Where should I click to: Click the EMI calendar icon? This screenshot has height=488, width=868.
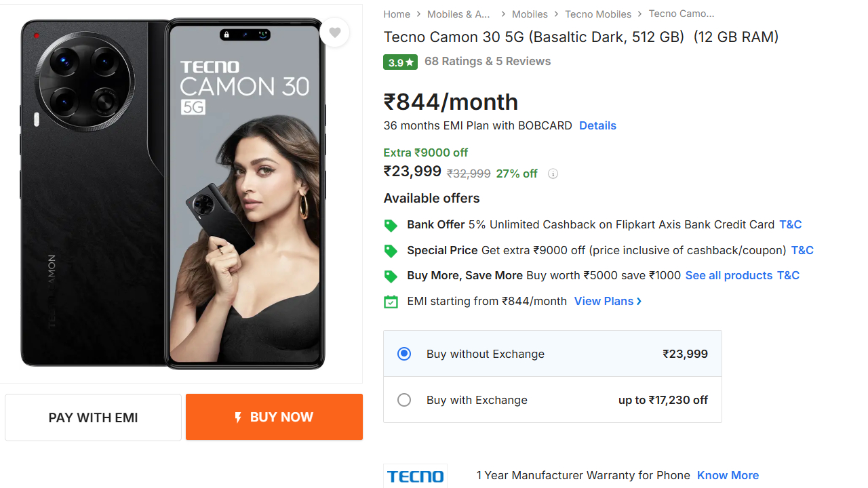pos(391,301)
